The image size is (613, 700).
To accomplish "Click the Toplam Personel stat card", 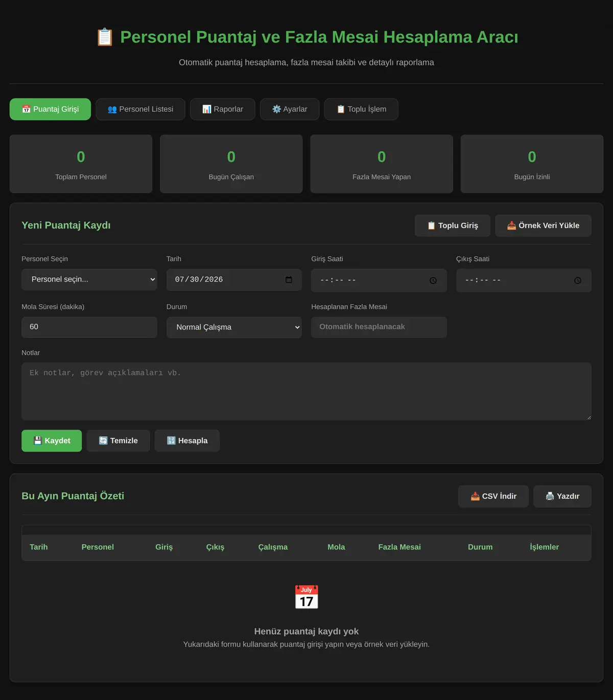I will pyautogui.click(x=81, y=164).
